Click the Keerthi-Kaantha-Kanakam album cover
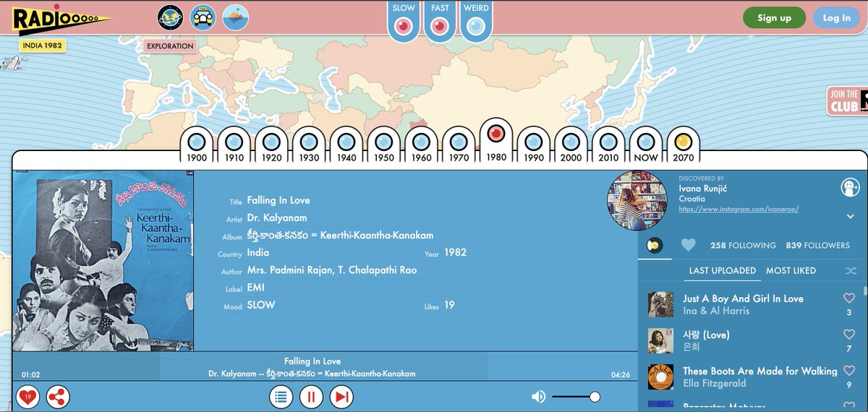Image resolution: width=868 pixels, height=412 pixels. pos(103,261)
